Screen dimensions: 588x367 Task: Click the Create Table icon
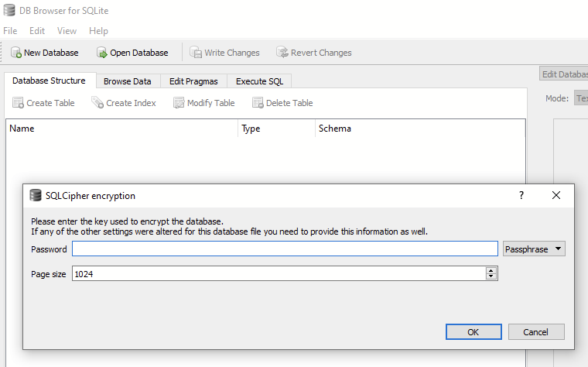[x=18, y=103]
